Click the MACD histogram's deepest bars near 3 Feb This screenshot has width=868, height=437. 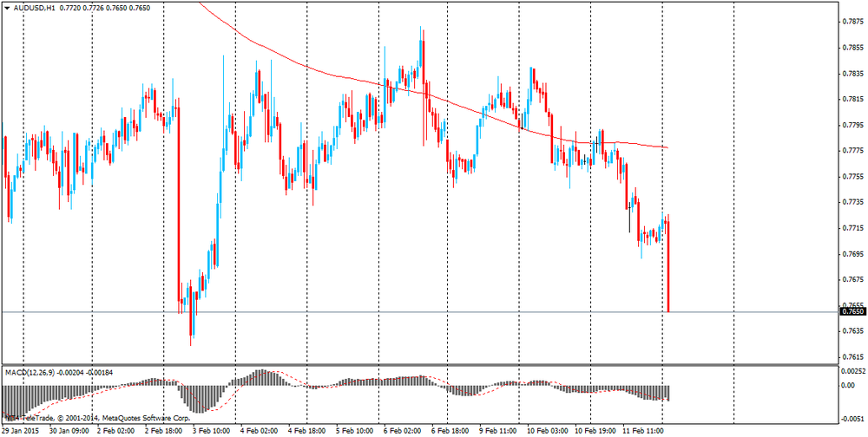point(196,403)
